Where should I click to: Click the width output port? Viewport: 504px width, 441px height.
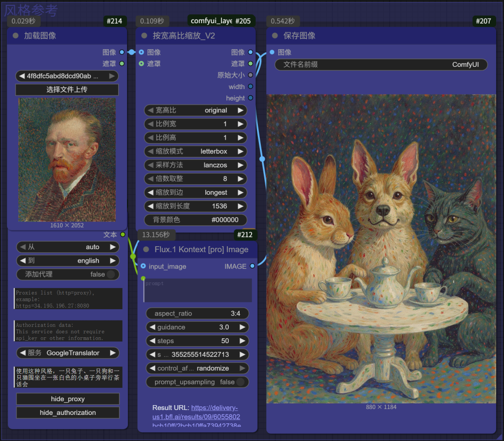click(251, 87)
